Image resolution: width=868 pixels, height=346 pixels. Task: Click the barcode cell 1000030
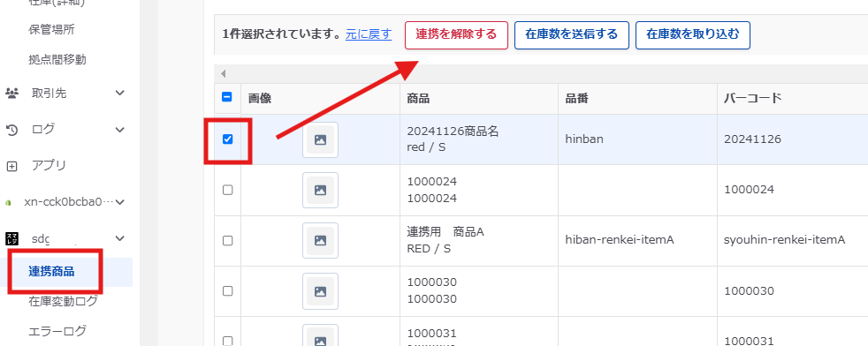(x=793, y=290)
